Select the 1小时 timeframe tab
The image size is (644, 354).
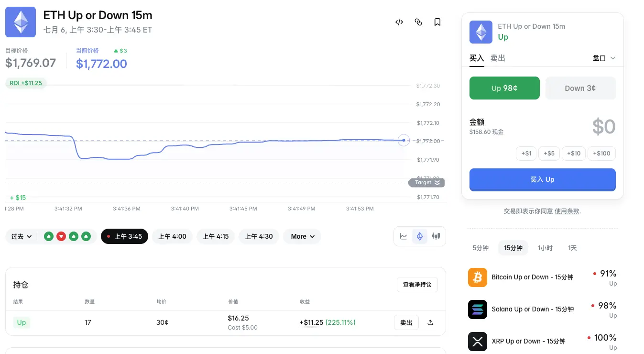coord(545,248)
